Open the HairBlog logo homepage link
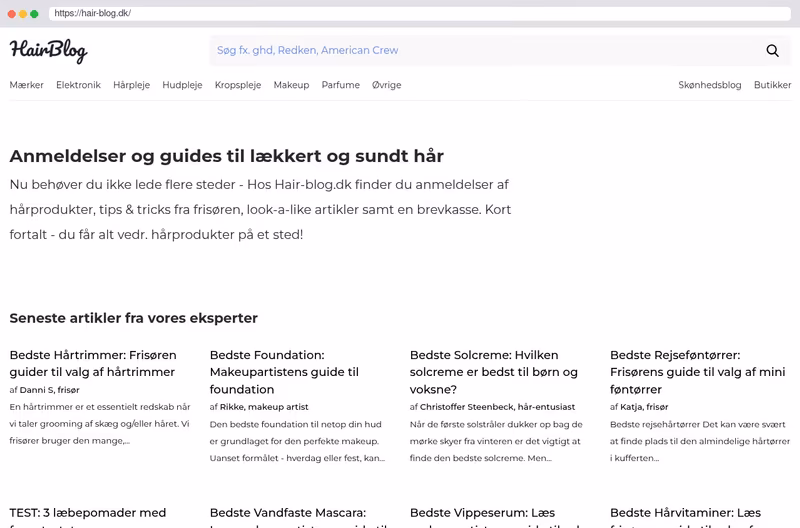800x528 pixels. pyautogui.click(x=48, y=51)
